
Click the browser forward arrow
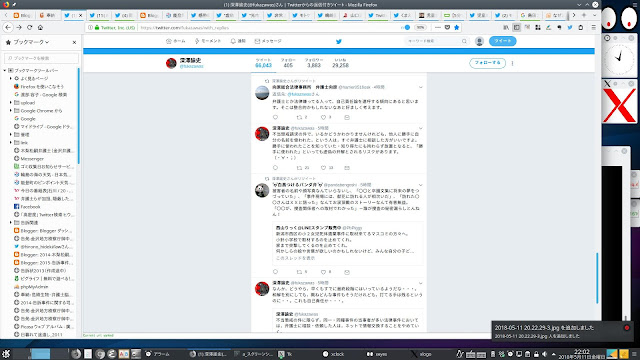[x=19, y=27]
